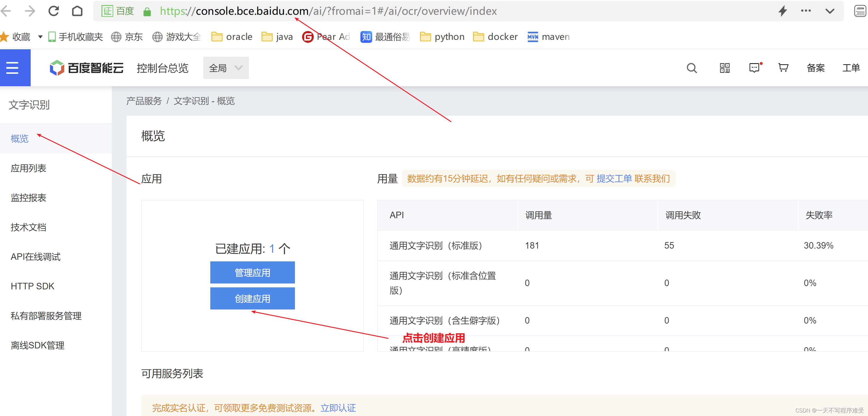The height and width of the screenshot is (416, 868).
Task: Click the green lock security icon
Action: [147, 12]
